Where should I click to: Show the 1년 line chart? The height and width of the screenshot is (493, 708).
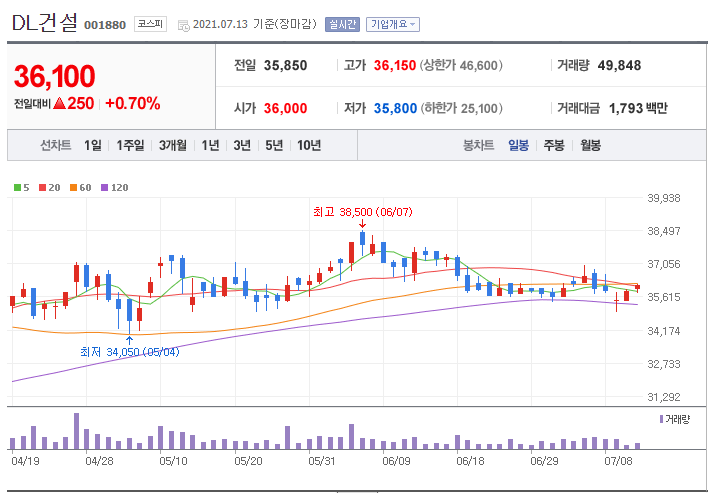[x=210, y=145]
